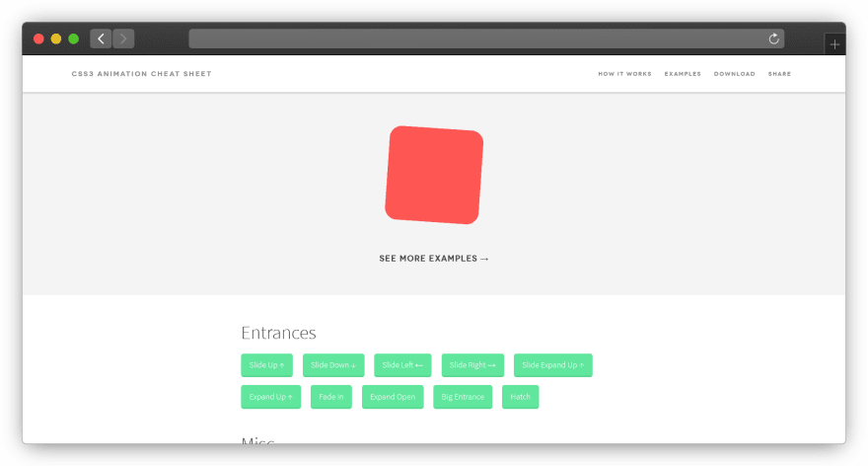Click the Slide Expand Up button
The width and height of the screenshot is (868, 466).
(x=553, y=365)
